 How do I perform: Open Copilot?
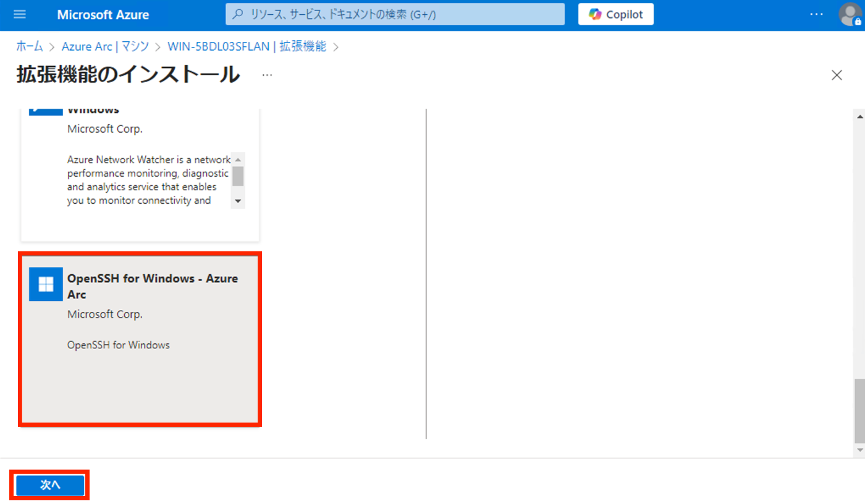pyautogui.click(x=615, y=14)
